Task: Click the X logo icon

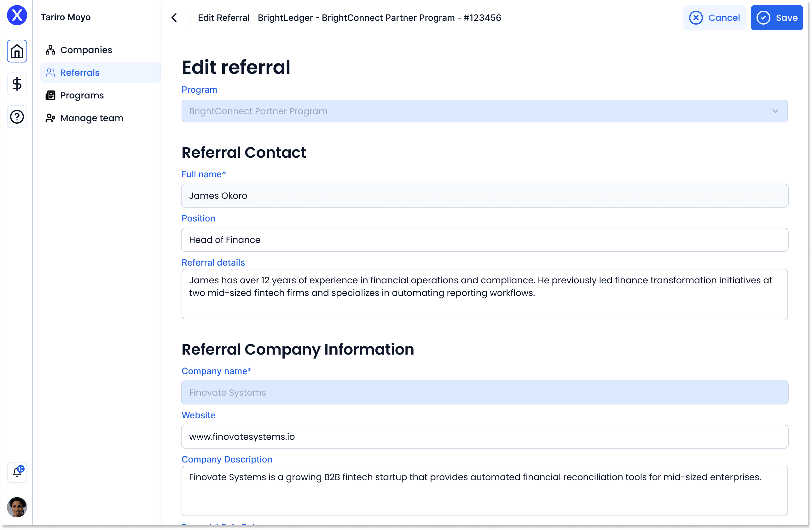Action: (17, 15)
